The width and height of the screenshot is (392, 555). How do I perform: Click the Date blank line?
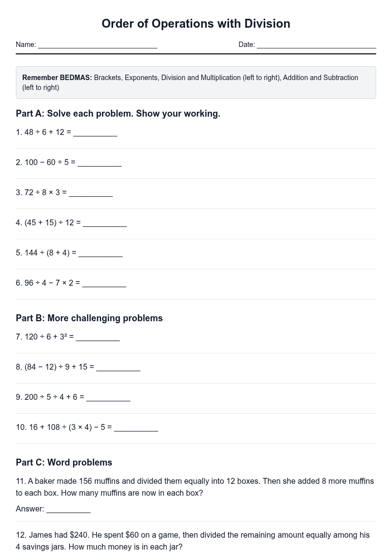pyautogui.click(x=316, y=45)
